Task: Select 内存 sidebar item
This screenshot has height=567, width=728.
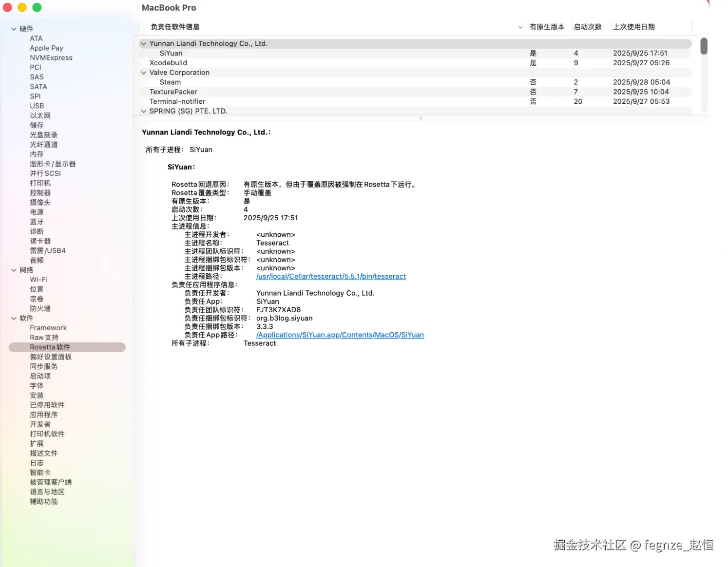Action: coord(37,154)
